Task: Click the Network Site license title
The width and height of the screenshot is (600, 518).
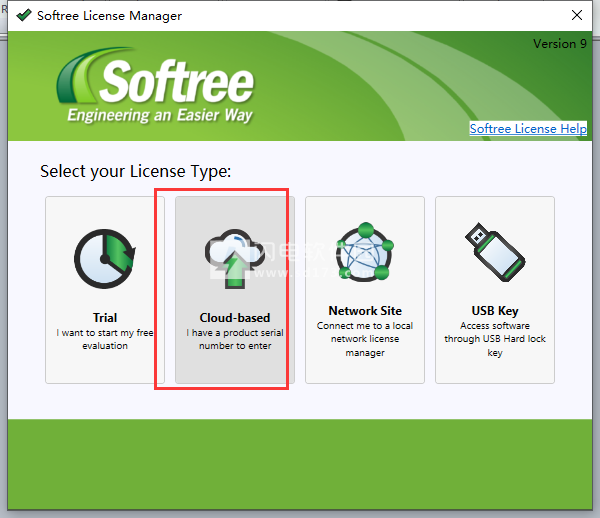Action: pos(365,311)
